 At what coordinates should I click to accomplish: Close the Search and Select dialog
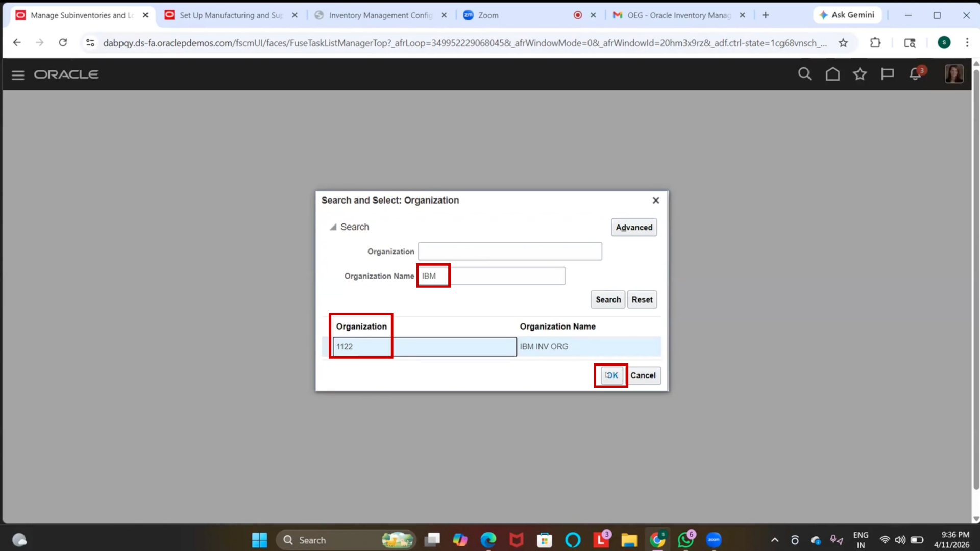coord(656,201)
